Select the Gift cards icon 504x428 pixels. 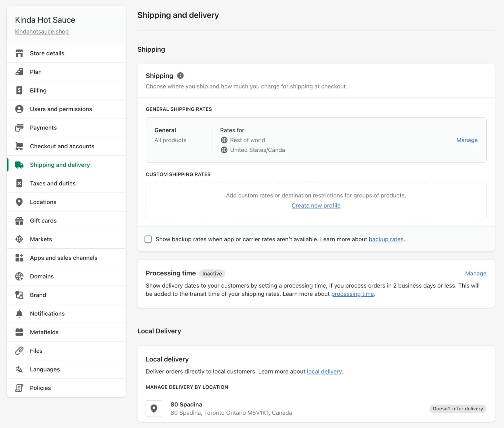tap(19, 220)
